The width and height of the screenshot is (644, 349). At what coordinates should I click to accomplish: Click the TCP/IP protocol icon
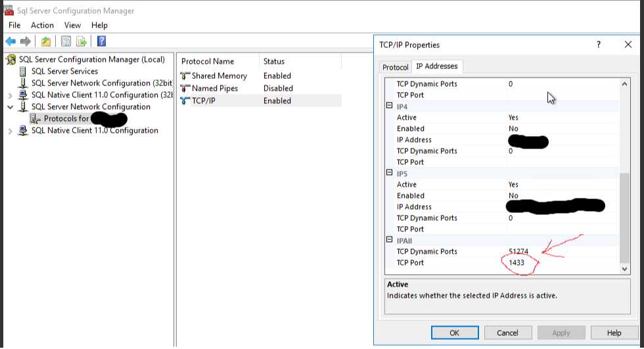click(x=185, y=101)
